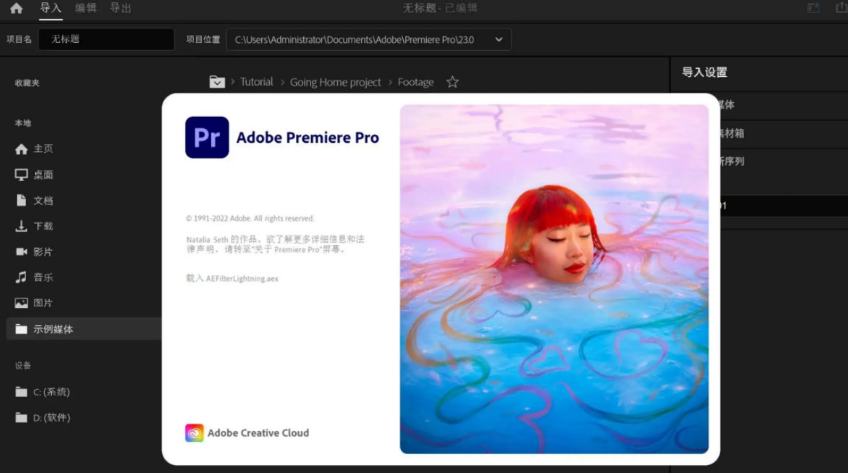Screen dimensions: 848x473
Task: Click the monitor icon beside 桌面
Action: (x=21, y=175)
